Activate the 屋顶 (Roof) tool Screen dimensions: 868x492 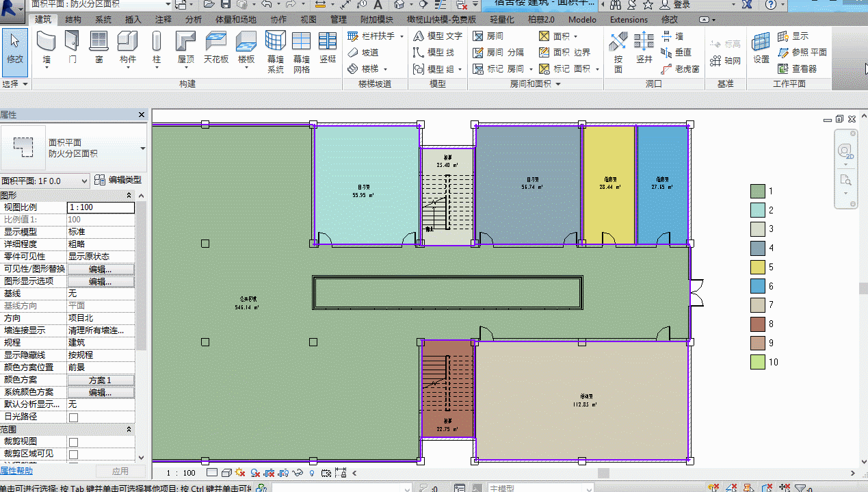click(x=185, y=48)
